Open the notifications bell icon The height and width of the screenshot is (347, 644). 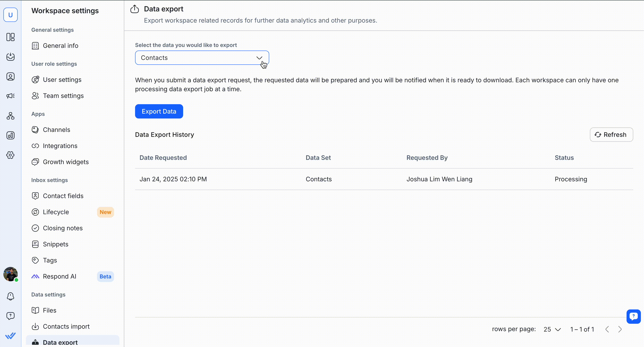pyautogui.click(x=11, y=296)
